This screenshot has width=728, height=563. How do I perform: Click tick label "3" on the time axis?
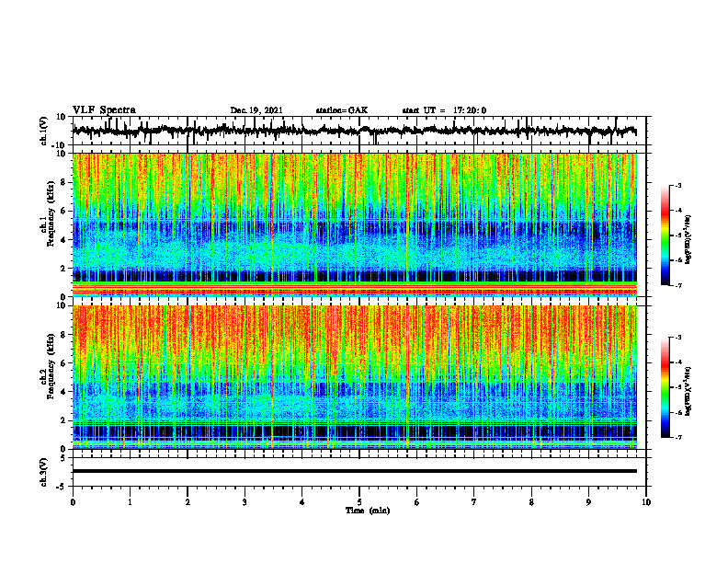tap(245, 502)
